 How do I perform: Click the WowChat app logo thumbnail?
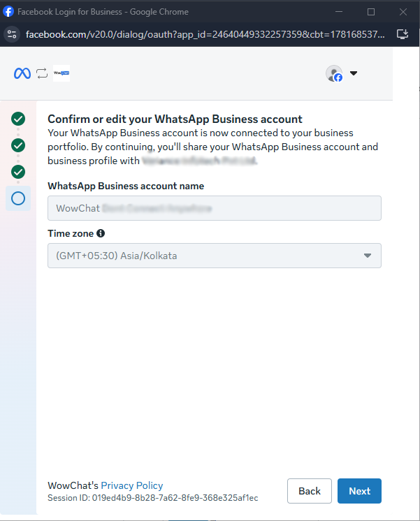(x=61, y=73)
